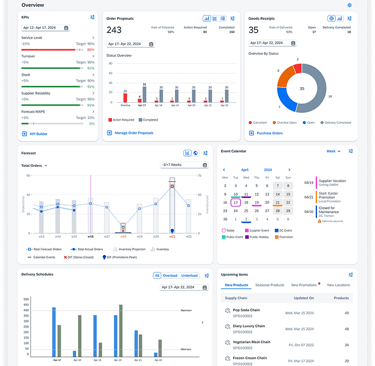Switch to Seasonal Products tab

(x=270, y=285)
